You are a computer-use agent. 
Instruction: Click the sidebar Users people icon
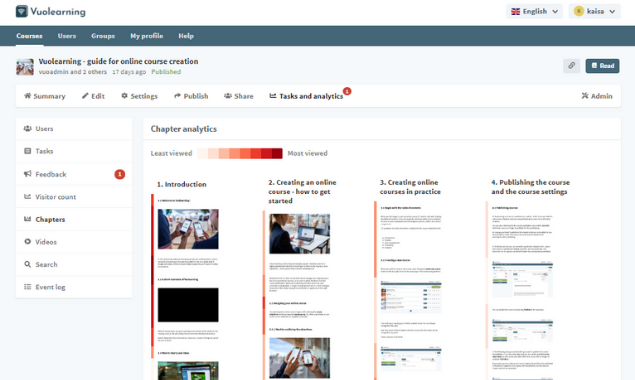pos(28,128)
